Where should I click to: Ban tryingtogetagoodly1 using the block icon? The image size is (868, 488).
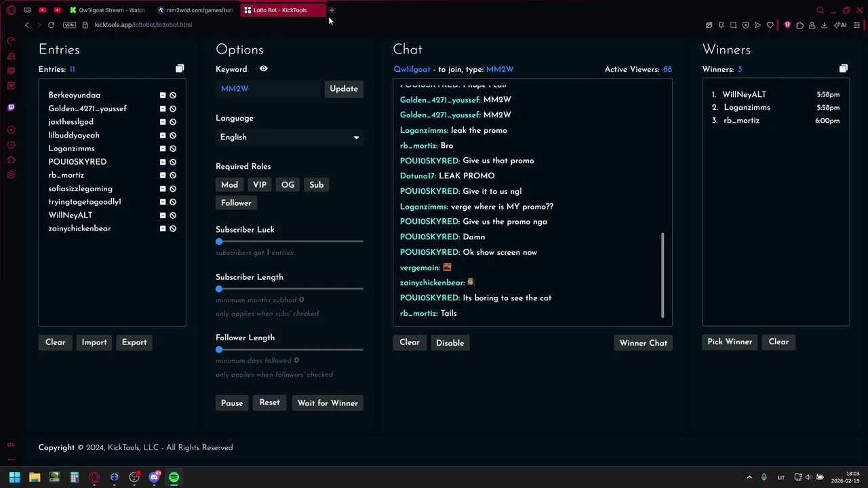(173, 202)
